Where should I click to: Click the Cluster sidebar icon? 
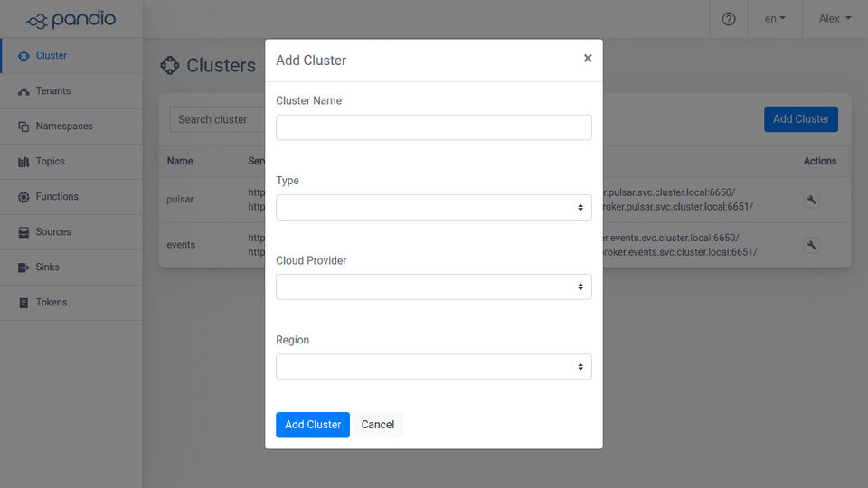[x=24, y=56]
